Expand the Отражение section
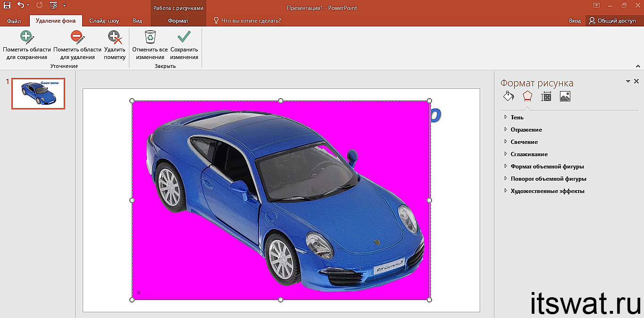 (526, 129)
